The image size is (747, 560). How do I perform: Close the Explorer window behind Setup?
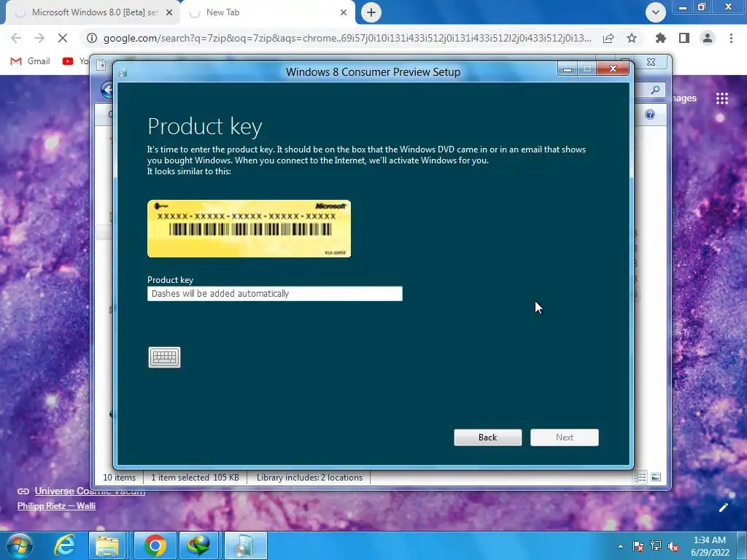point(651,63)
